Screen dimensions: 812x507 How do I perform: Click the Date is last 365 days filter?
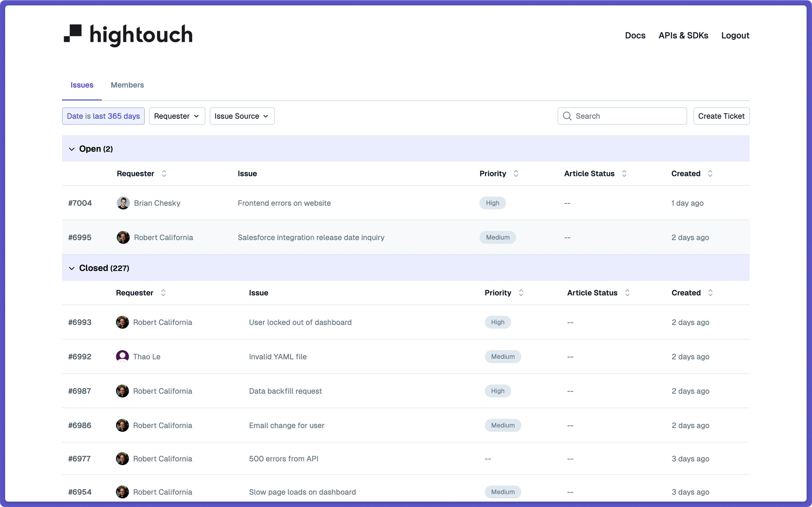(103, 116)
